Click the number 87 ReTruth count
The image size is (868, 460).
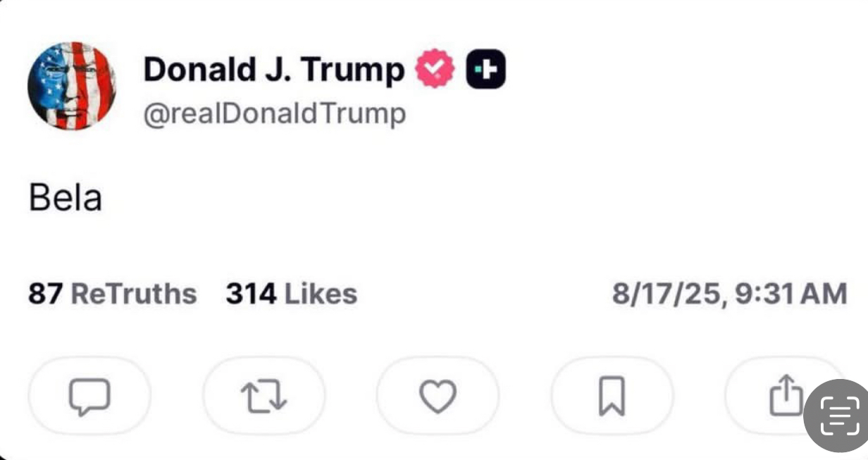[45, 294]
